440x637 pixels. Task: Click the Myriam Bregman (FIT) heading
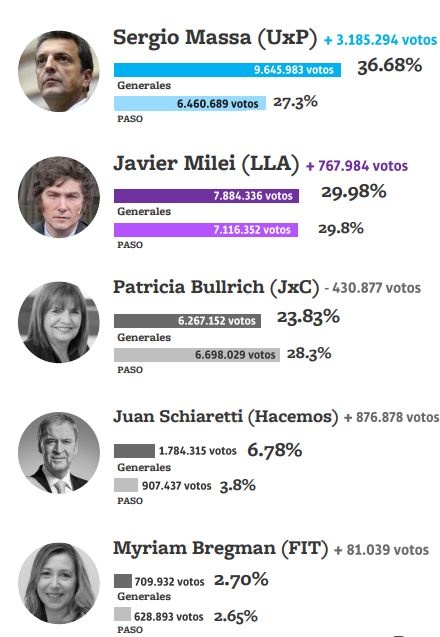coord(221,549)
